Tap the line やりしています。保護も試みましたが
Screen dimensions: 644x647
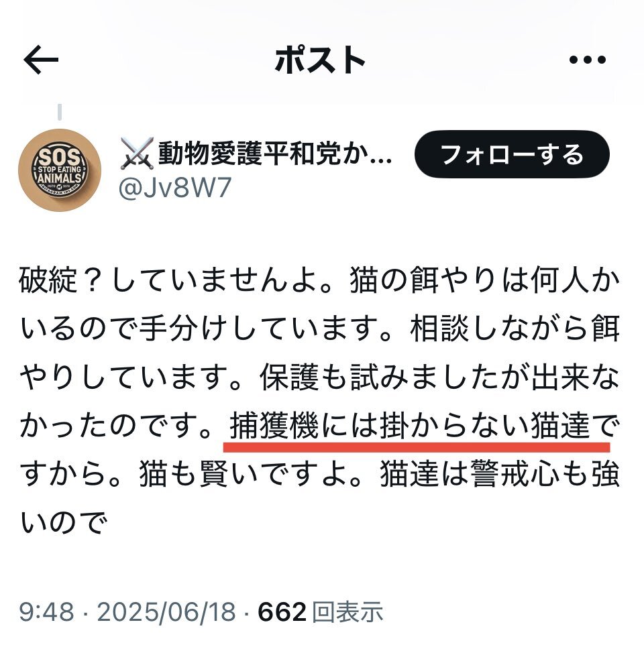[319, 377]
